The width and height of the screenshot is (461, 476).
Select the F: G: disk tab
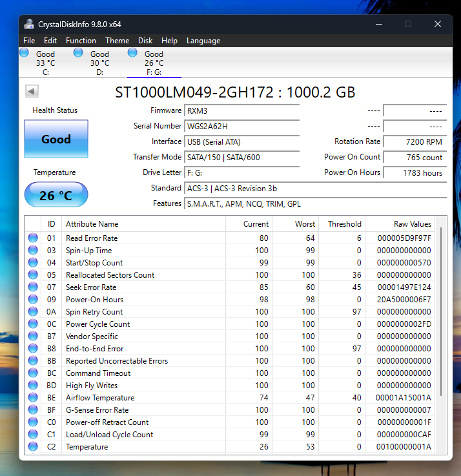click(154, 63)
